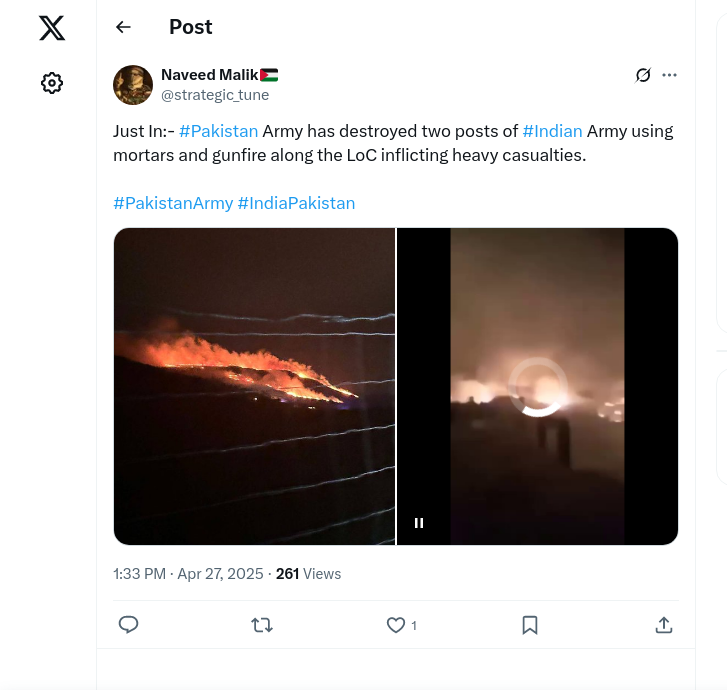The image size is (727, 690).
Task: Reply to the post via comment icon
Action: coord(128,625)
